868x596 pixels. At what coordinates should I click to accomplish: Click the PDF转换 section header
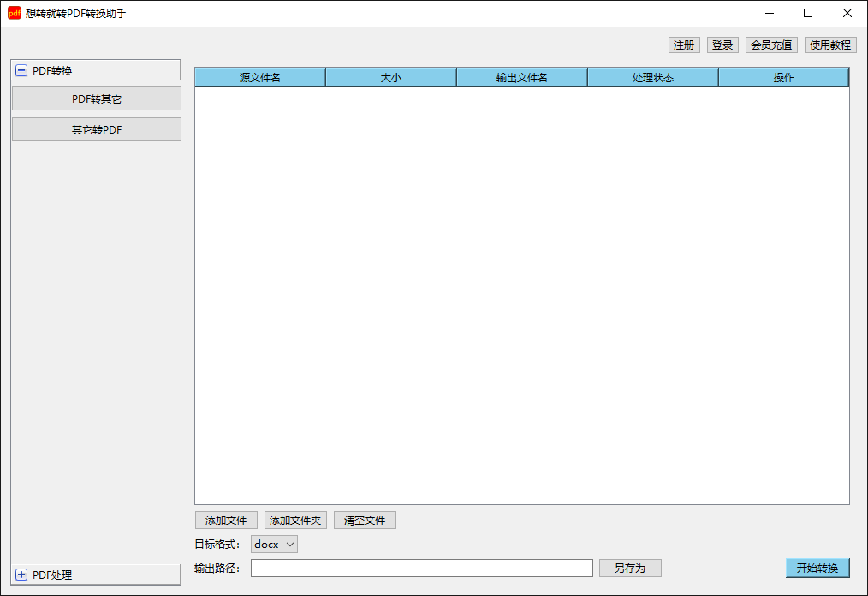click(x=96, y=70)
